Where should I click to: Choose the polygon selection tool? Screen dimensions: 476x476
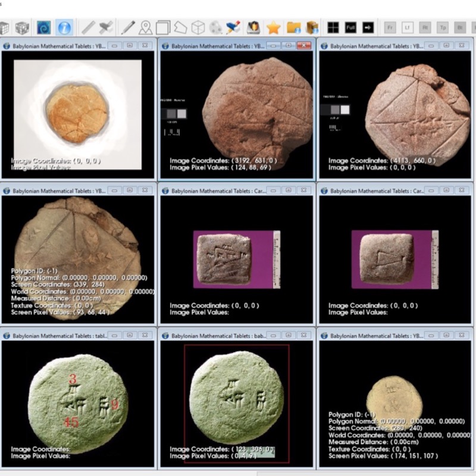[x=180, y=27]
